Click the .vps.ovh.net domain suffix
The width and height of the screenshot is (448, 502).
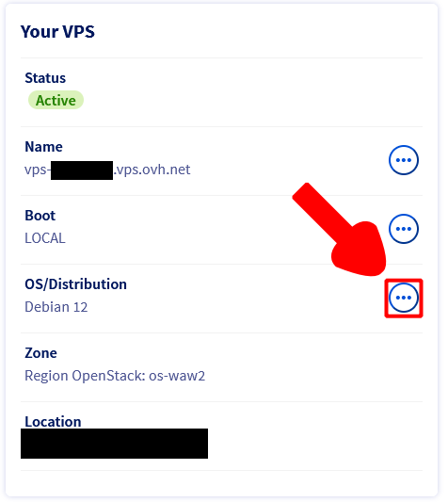[x=152, y=170]
